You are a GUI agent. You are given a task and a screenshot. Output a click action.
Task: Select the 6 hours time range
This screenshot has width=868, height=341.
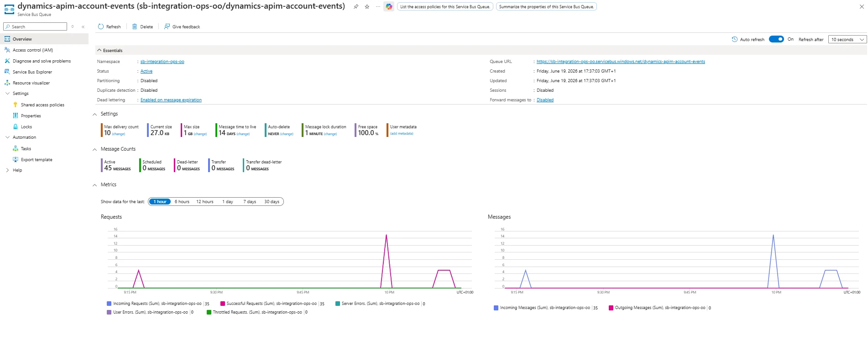(x=182, y=201)
